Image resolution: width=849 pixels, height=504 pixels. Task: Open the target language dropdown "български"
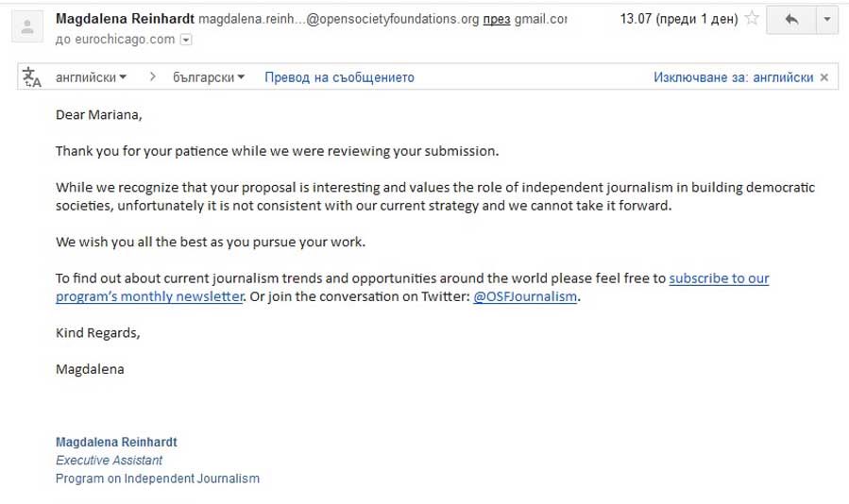click(x=209, y=77)
